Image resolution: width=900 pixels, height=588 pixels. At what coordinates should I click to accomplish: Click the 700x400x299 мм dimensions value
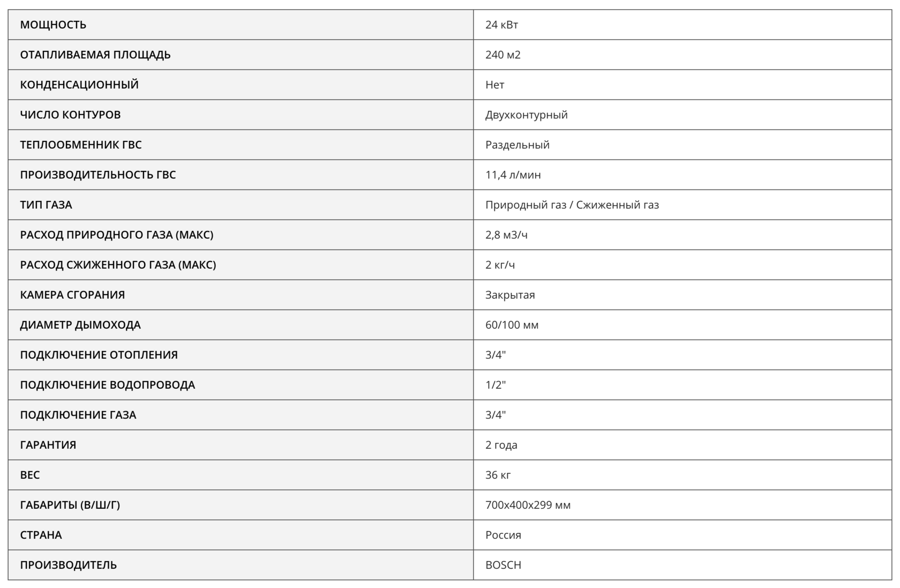(x=528, y=504)
